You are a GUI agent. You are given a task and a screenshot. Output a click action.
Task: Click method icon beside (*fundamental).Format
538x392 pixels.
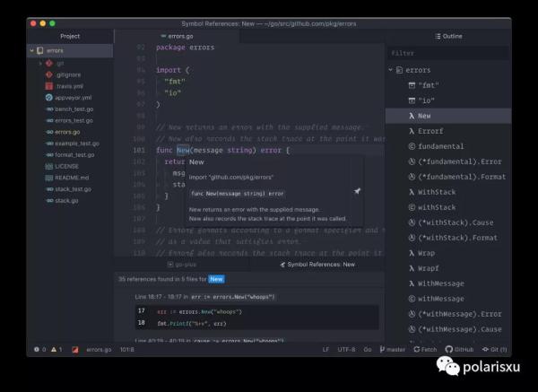coord(412,177)
